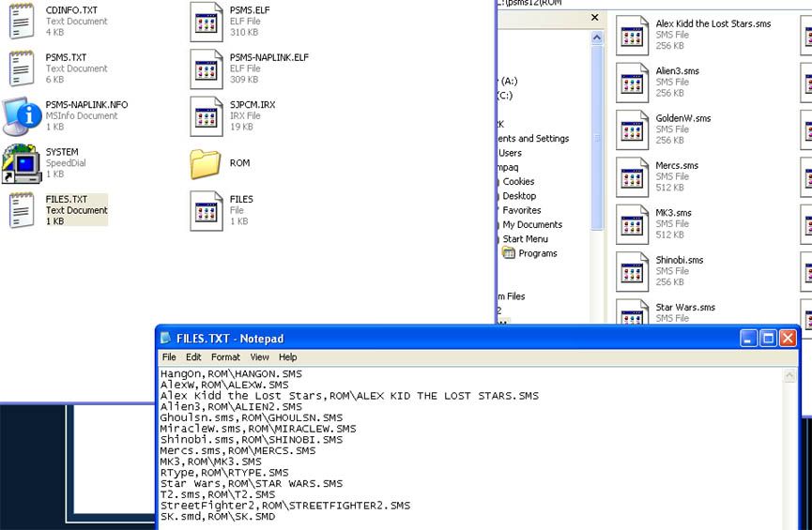Select the PSMS.TXT text document icon
This screenshot has height=530, width=812.
point(22,68)
